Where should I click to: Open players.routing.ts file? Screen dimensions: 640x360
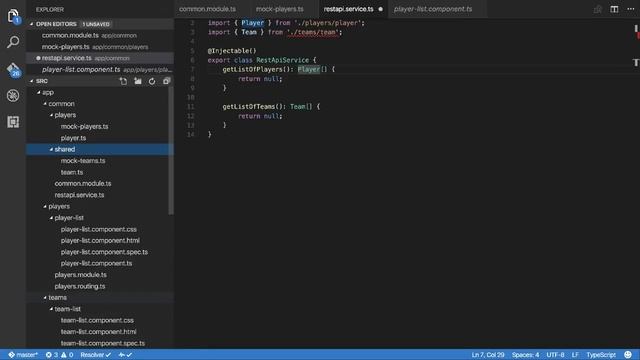[x=80, y=287]
